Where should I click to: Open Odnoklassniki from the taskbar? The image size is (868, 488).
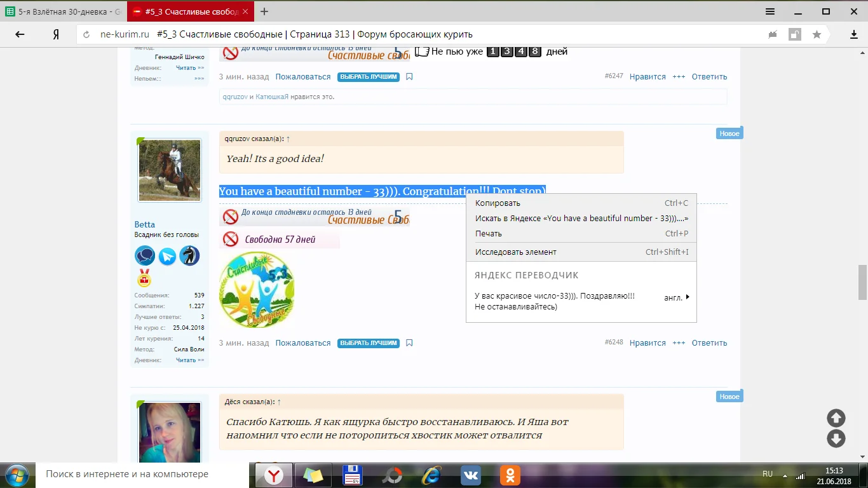pyautogui.click(x=510, y=475)
